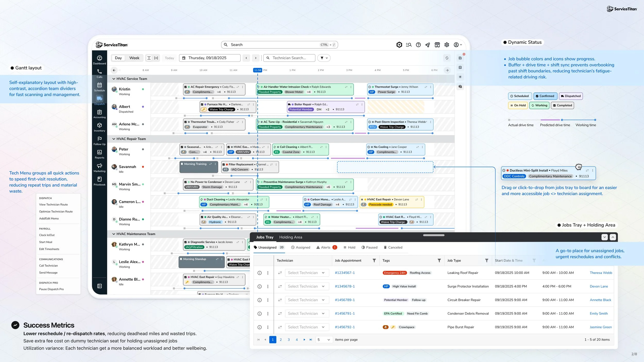The width and height of the screenshot is (644, 362).
Task: Filter the Tags column
Action: point(439,261)
